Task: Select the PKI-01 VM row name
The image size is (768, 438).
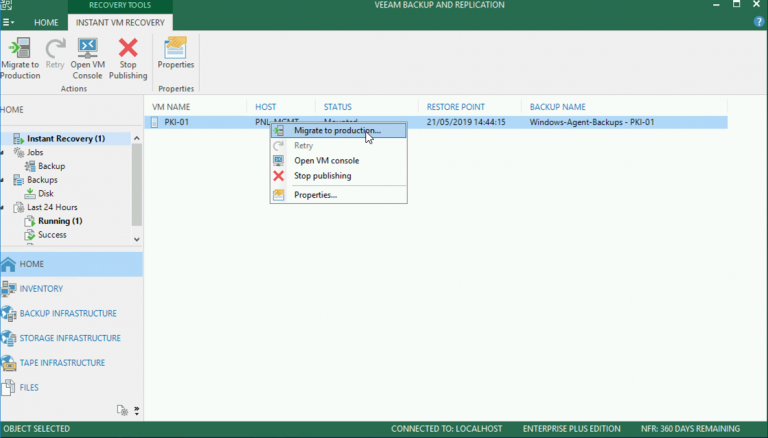Action: (176, 122)
